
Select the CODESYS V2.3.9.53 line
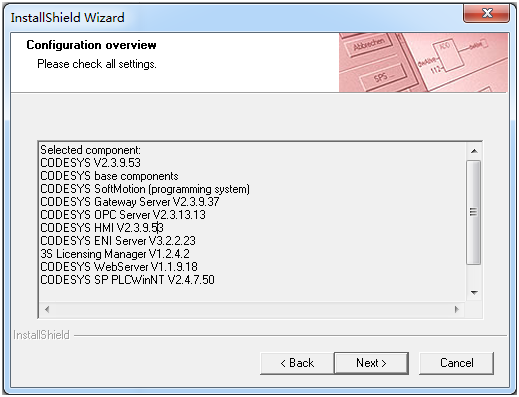(91, 163)
